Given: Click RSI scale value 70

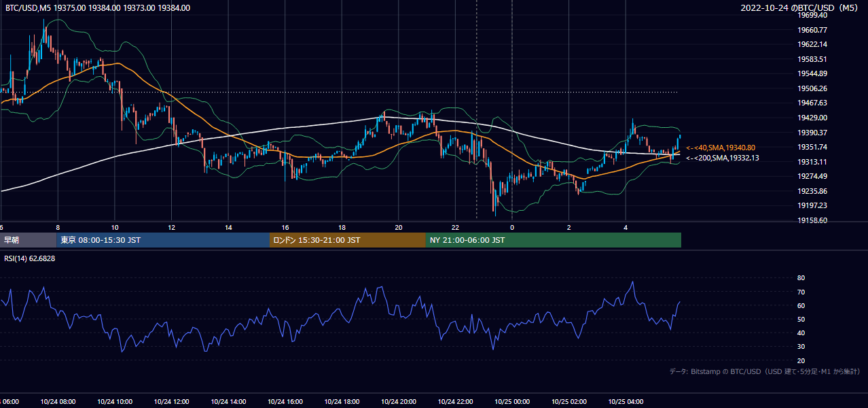Looking at the screenshot, I should pos(801,292).
